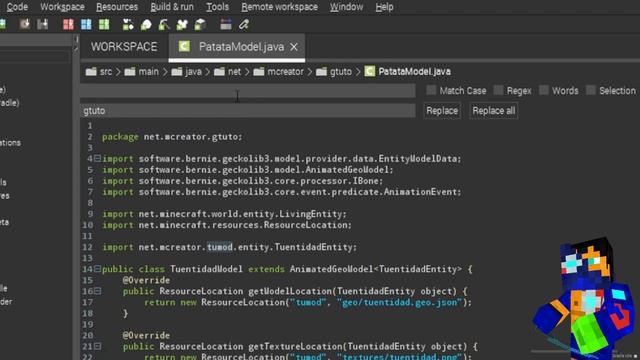Viewport: 640px width, 360px height.
Task: Click the highlighted word tumod on line 12
Action: (x=220, y=247)
